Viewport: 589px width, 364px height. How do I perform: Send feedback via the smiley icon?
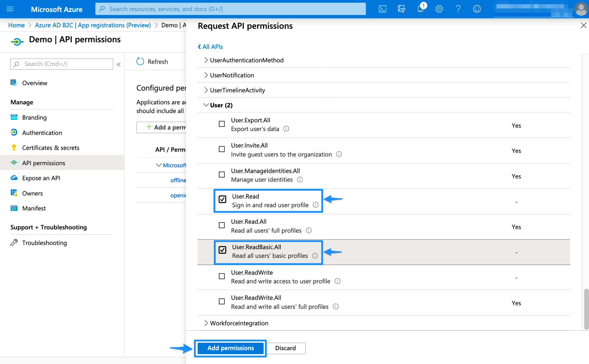tap(477, 9)
